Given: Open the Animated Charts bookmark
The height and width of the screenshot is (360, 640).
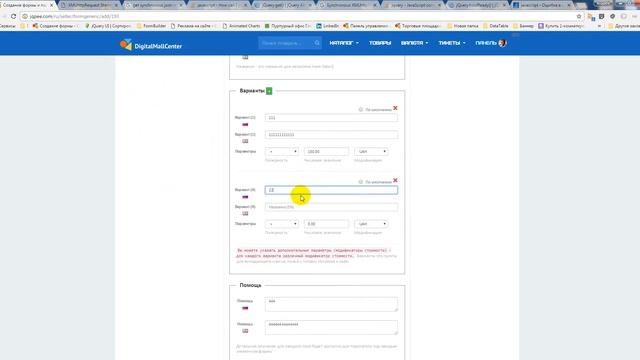Looking at the screenshot, I should point(241,26).
